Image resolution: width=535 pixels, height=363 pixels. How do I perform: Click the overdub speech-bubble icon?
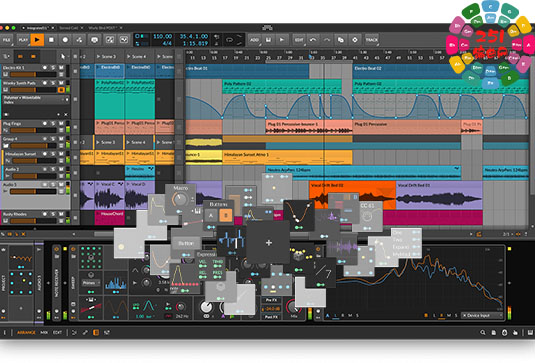pyautogui.click(x=95, y=40)
